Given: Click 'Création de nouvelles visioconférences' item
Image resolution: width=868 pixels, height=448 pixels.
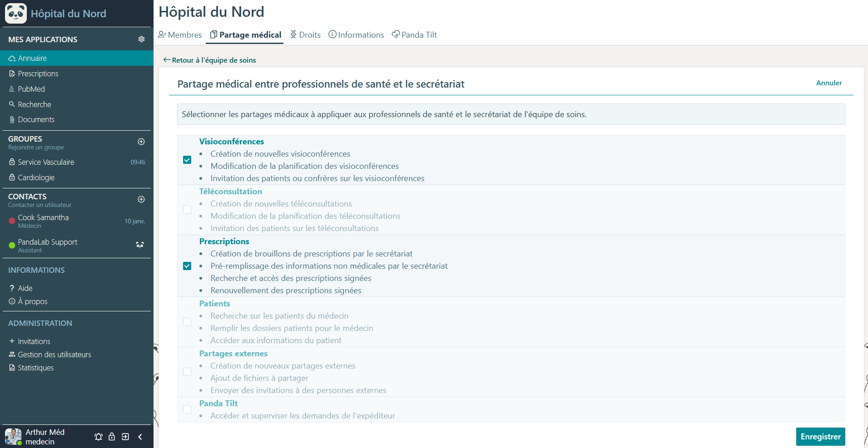Looking at the screenshot, I should coord(280,154).
